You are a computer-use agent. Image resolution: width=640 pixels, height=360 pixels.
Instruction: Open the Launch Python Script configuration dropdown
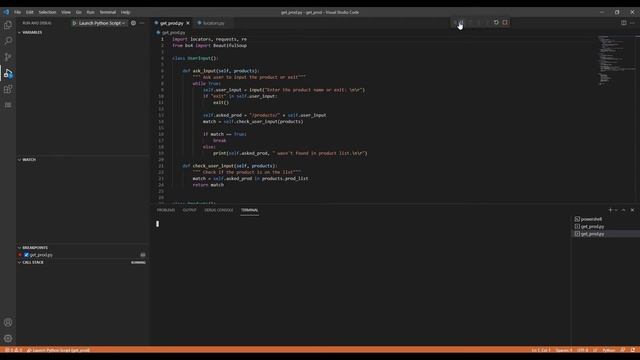click(102, 23)
